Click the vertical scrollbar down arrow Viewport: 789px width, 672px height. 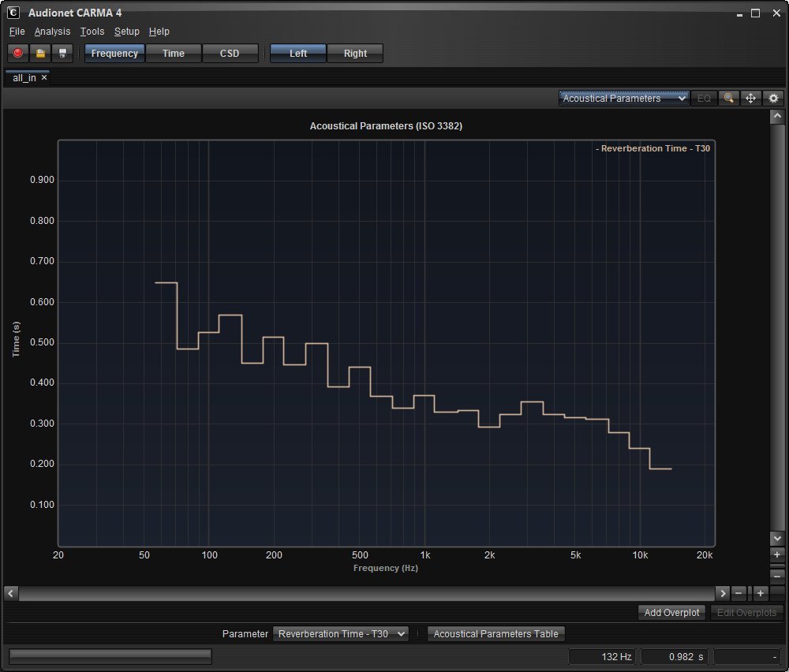tap(778, 538)
